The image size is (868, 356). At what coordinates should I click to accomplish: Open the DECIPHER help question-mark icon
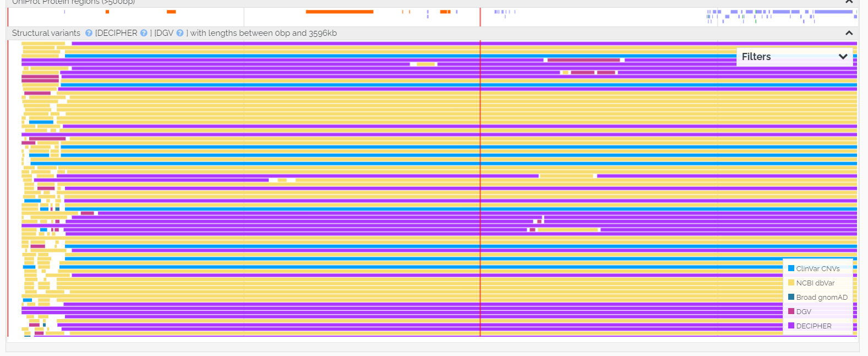point(144,33)
